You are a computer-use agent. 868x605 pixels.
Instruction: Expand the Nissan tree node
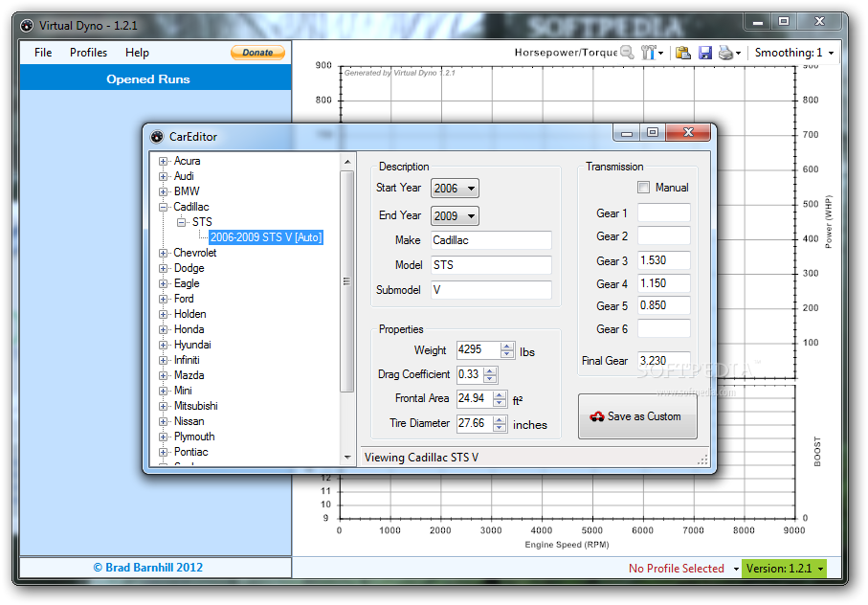click(x=163, y=421)
